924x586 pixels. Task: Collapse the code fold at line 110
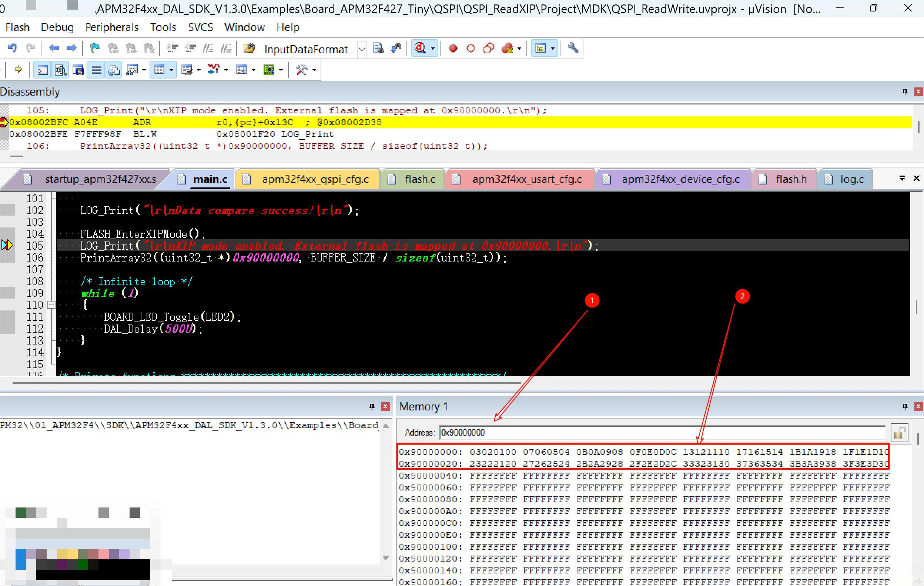pyautogui.click(x=51, y=305)
